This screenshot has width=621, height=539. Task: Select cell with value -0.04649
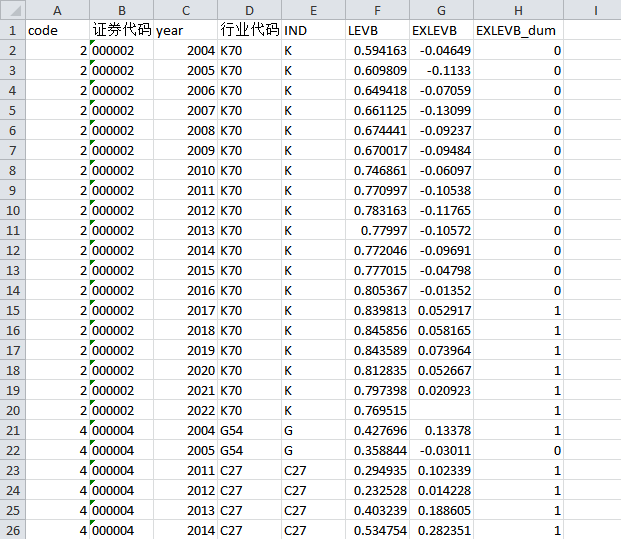click(441, 50)
